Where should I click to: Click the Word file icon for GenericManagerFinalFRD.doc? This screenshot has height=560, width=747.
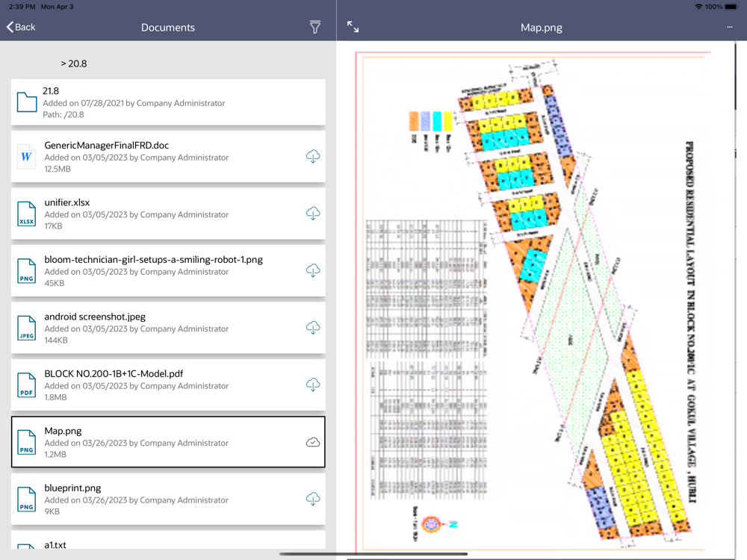point(26,156)
